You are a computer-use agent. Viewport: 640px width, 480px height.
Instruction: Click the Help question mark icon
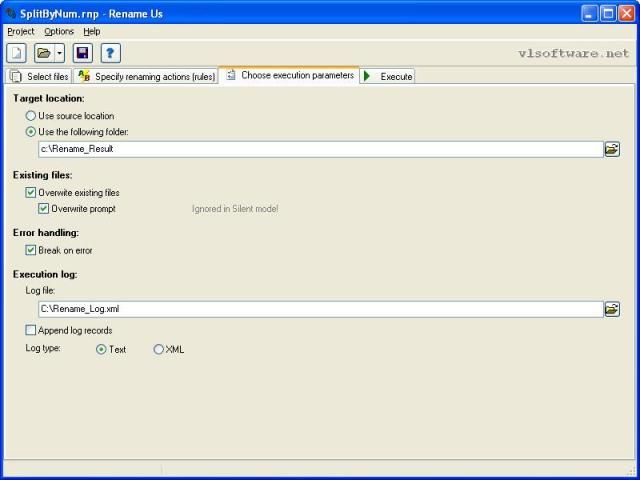point(109,53)
